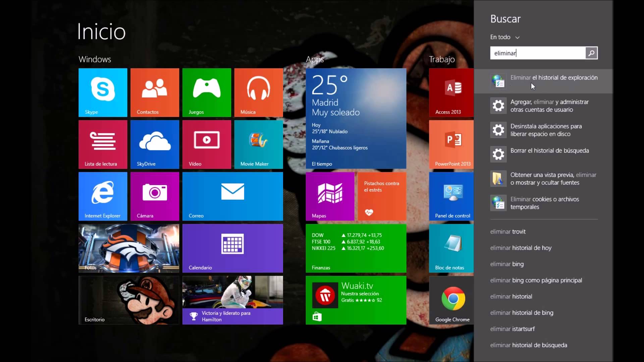Open 'Borrar el historial de búsqueda' setting

tap(549, 150)
